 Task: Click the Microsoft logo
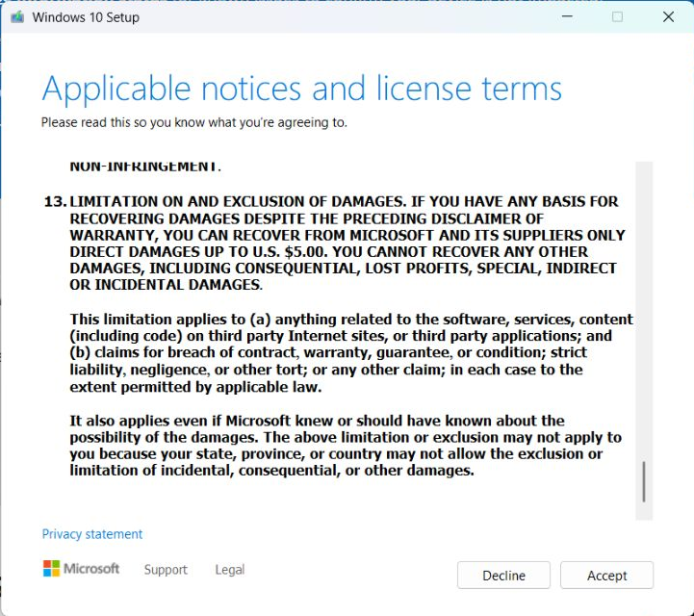(x=81, y=569)
